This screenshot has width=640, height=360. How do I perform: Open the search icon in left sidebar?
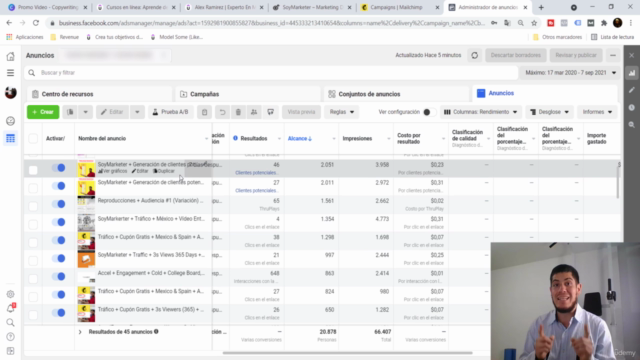tap(11, 322)
